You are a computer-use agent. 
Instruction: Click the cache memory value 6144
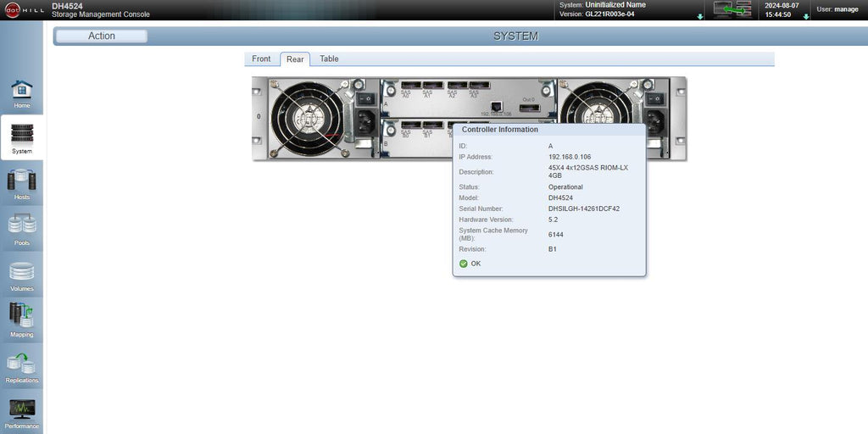(x=556, y=235)
